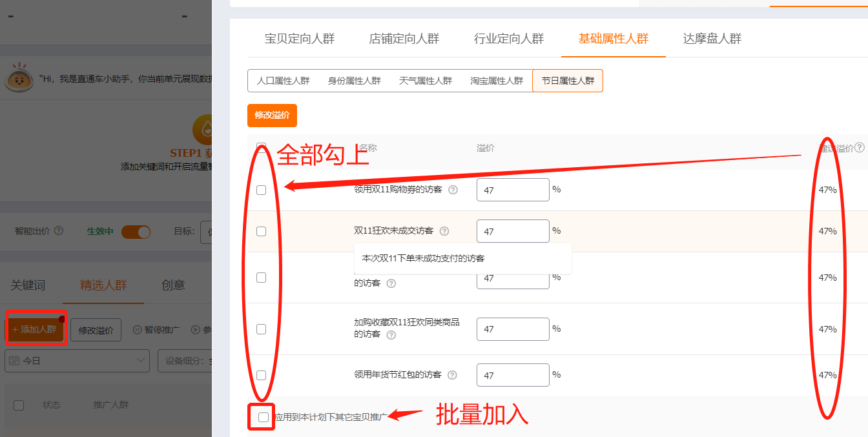This screenshot has height=437, width=868.
Task: Enable 应用到本计划下其它宝贝推广 checkbox
Action: [263, 417]
